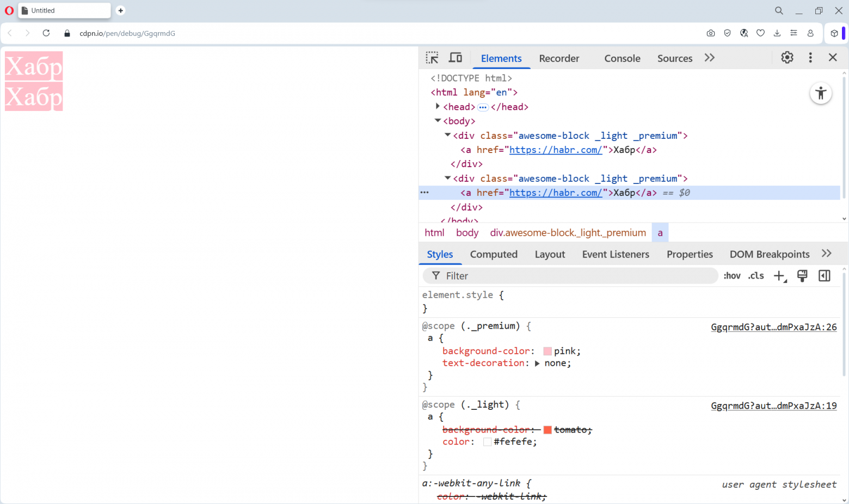Toggle the .cls class editor
The image size is (849, 504).
pos(756,276)
